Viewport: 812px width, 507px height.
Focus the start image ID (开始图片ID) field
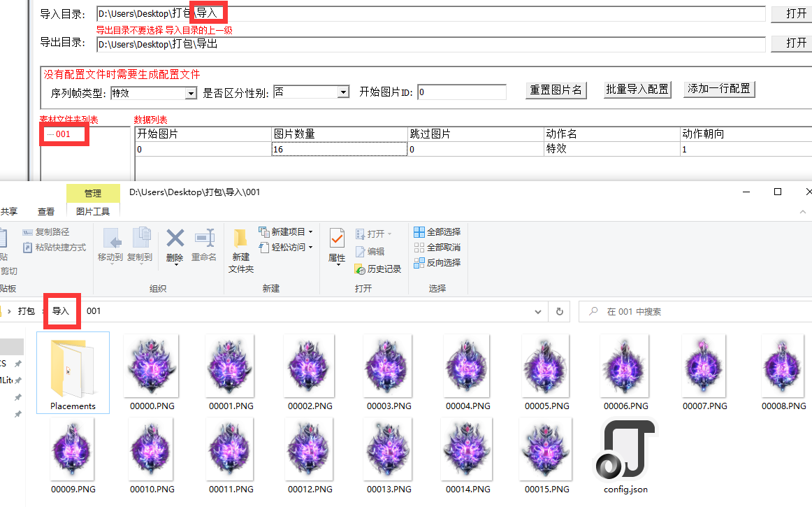tap(462, 92)
